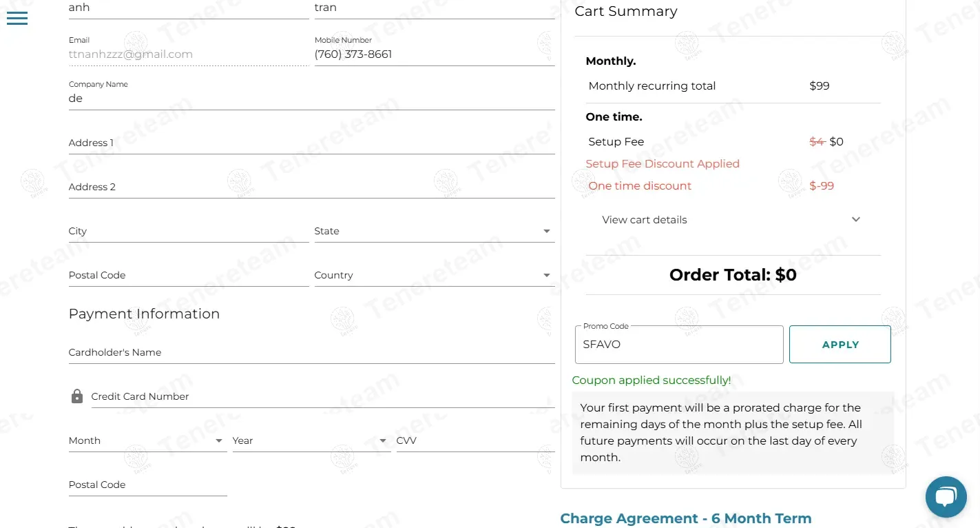The width and height of the screenshot is (980, 528).
Task: Focus the City input field
Action: [188, 232]
